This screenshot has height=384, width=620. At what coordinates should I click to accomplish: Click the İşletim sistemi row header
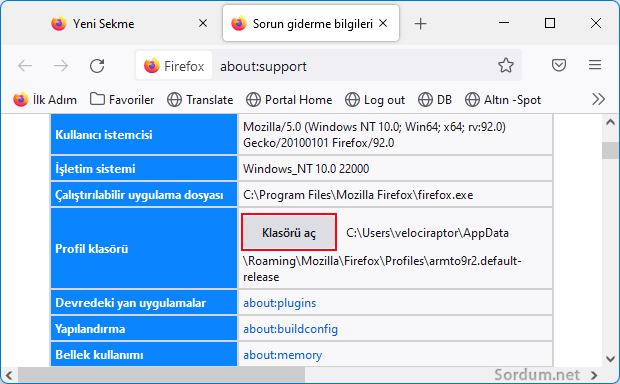(144, 169)
